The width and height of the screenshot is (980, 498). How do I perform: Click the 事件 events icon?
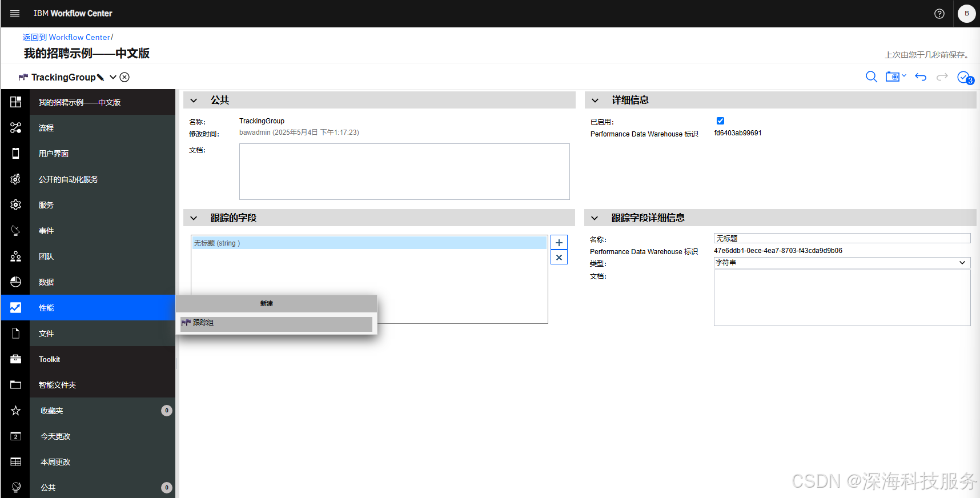pos(15,231)
